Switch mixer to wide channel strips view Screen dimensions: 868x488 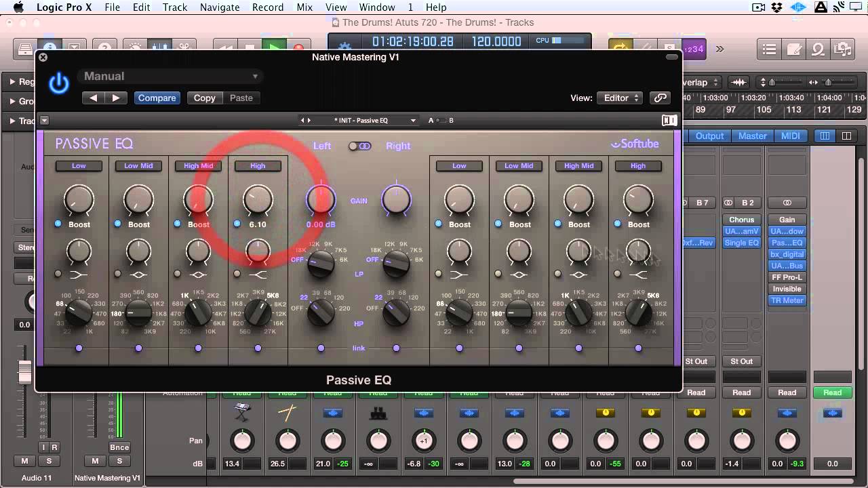coord(846,136)
